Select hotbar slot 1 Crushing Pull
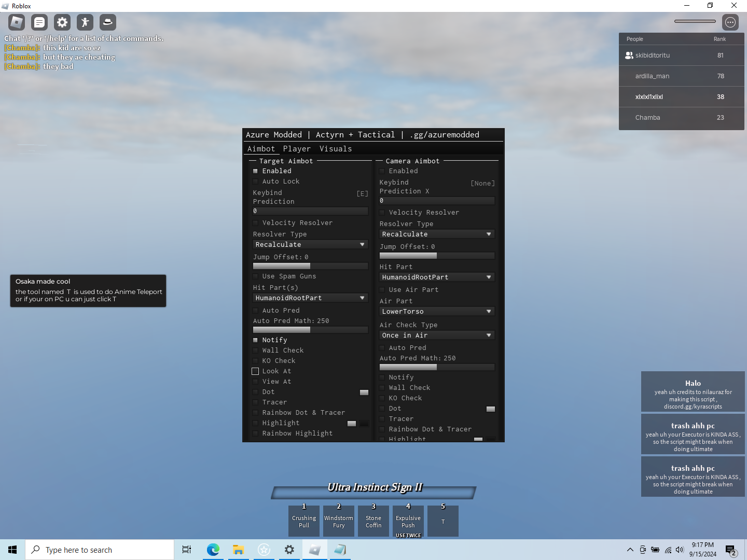 304,521
